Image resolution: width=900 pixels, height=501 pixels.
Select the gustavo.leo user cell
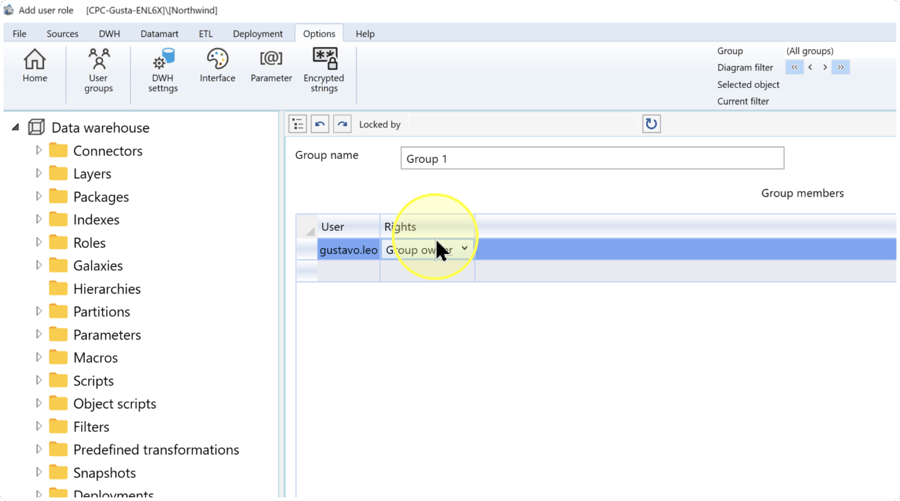tap(348, 250)
